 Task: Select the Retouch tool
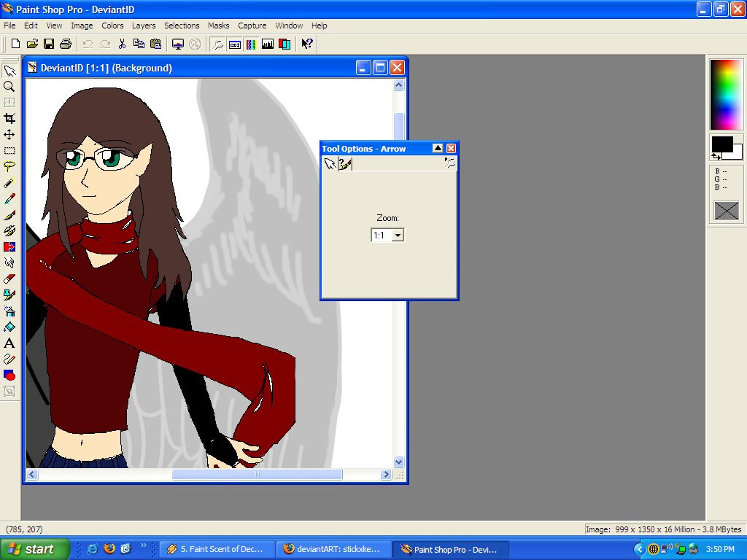click(x=9, y=262)
